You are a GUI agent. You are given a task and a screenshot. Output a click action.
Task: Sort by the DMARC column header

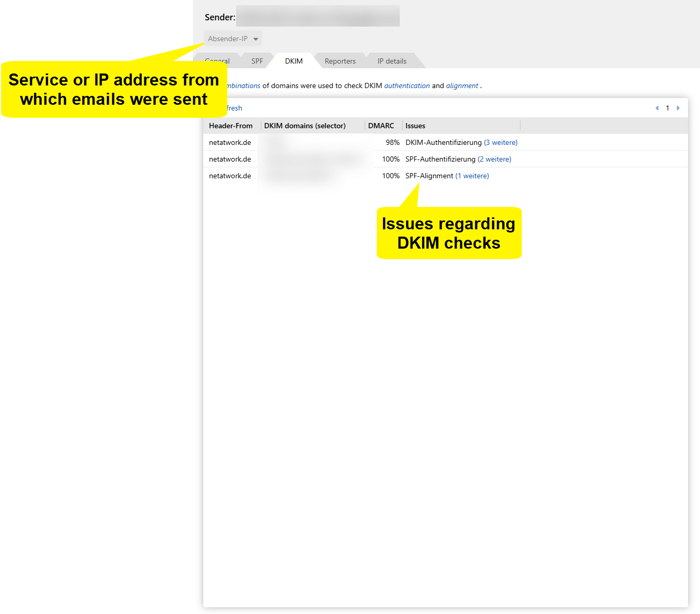coord(381,126)
